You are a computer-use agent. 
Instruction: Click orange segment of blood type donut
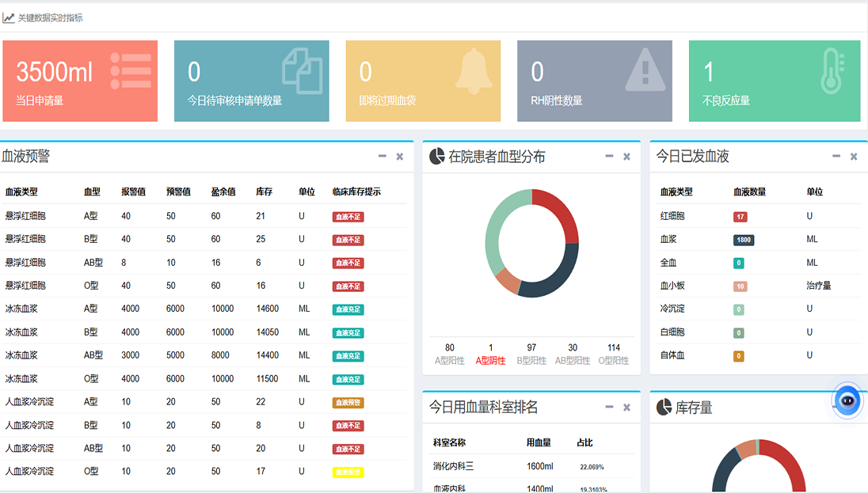click(x=508, y=281)
